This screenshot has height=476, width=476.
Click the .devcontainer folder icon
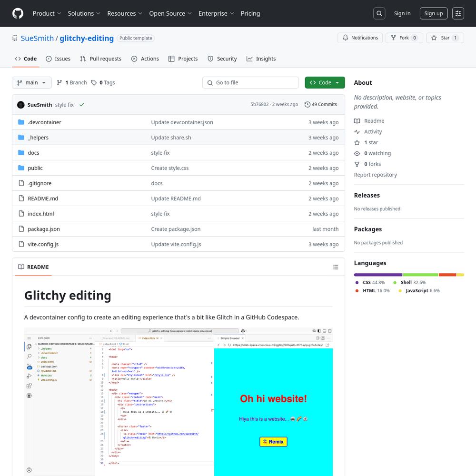pos(21,122)
